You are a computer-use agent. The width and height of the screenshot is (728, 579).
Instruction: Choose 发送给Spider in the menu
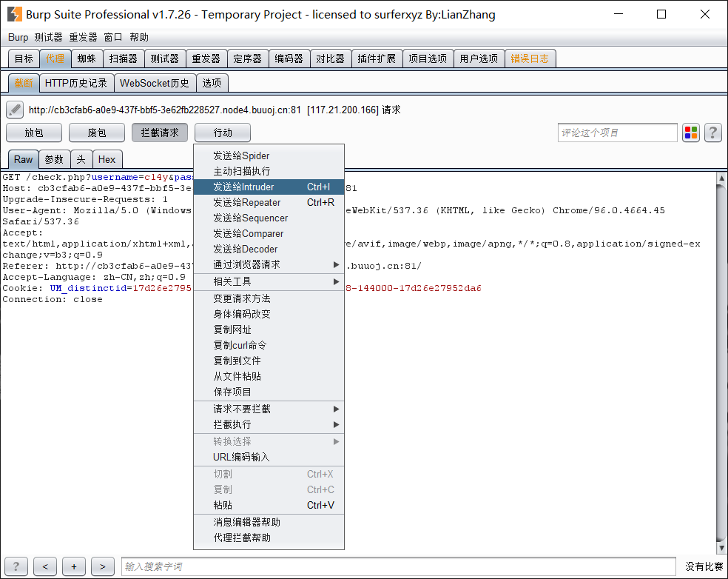tap(269, 155)
